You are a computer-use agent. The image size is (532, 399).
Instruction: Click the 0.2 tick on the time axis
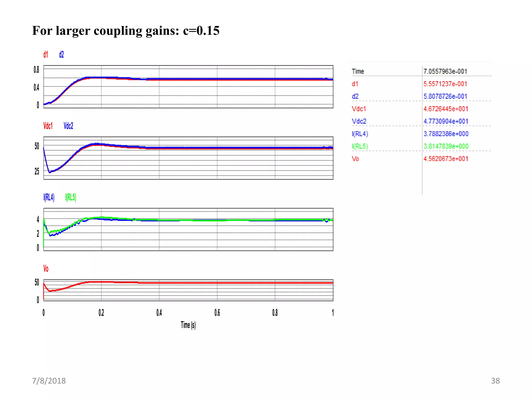pos(101,312)
